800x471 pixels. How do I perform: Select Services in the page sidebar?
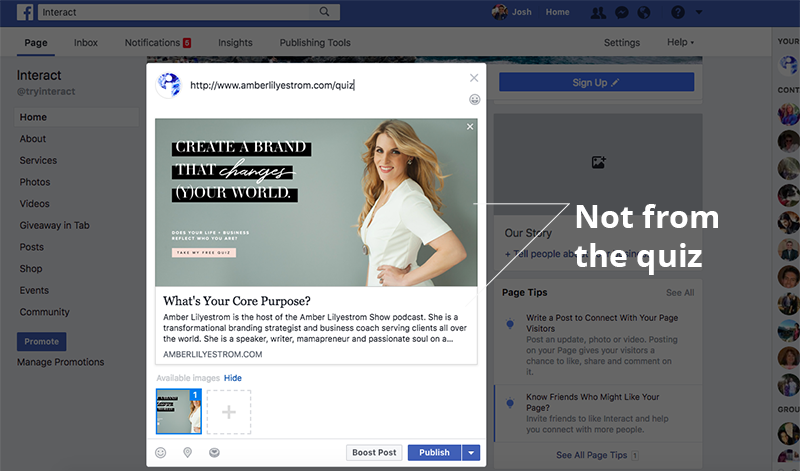coord(38,160)
